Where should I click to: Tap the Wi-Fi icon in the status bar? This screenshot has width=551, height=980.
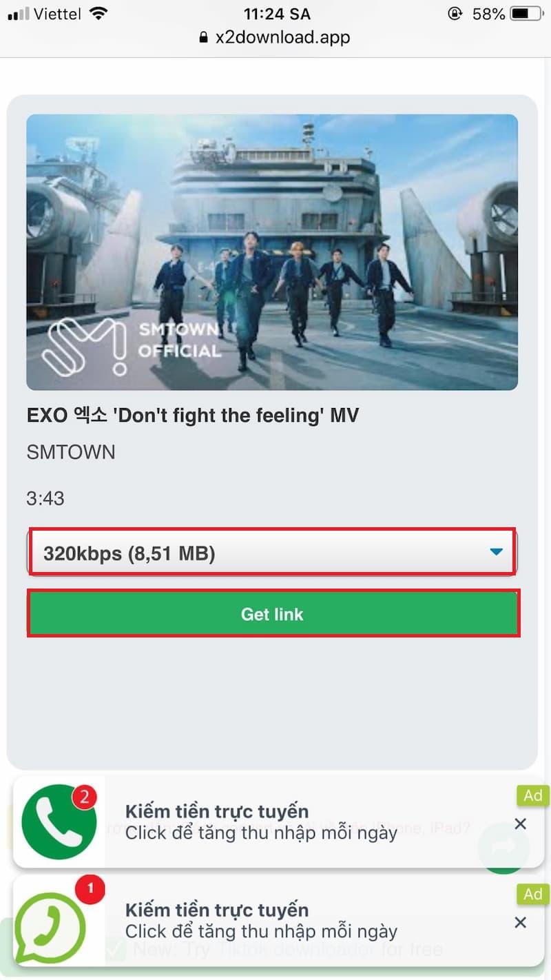pyautogui.click(x=99, y=14)
